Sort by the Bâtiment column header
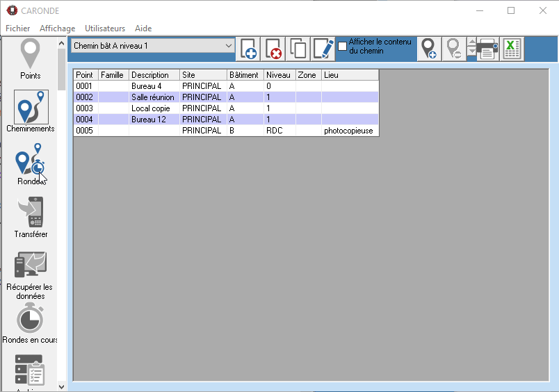Screen dimensions: 559x392 pyautogui.click(x=245, y=75)
